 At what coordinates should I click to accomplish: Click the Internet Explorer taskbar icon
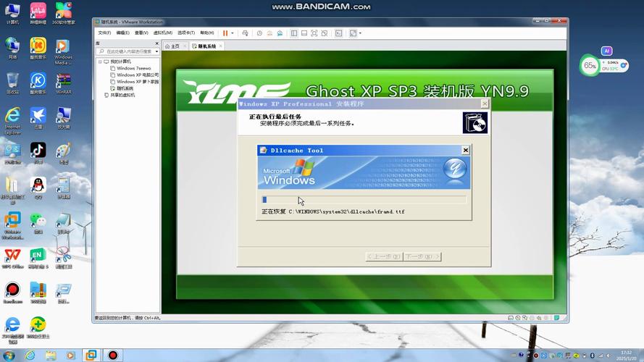click(x=30, y=355)
